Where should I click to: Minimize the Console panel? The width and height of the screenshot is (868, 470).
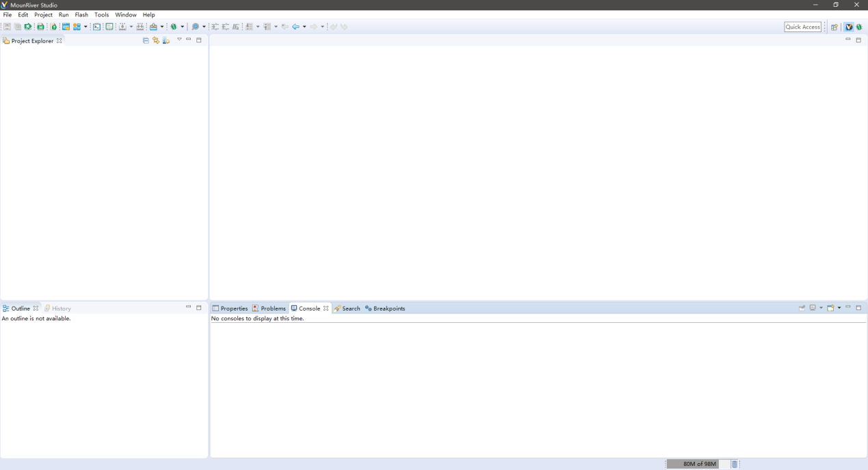(x=848, y=308)
